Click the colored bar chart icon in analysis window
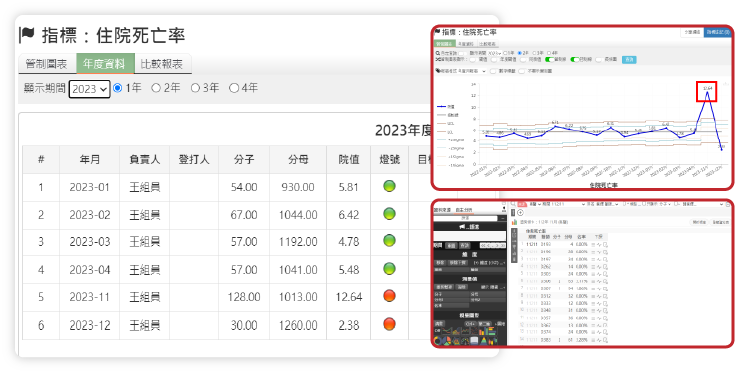Image resolution: width=735 pixels, height=373 pixels. 514,222
